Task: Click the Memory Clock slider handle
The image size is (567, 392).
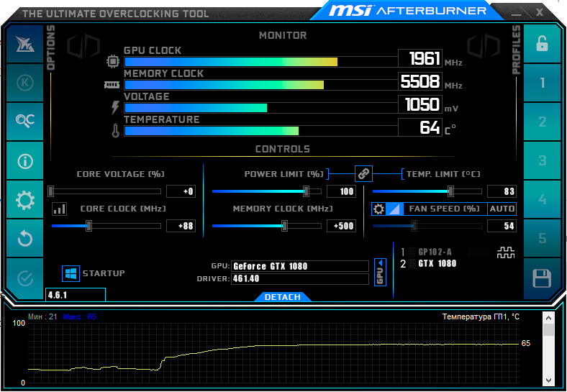Action: [284, 226]
